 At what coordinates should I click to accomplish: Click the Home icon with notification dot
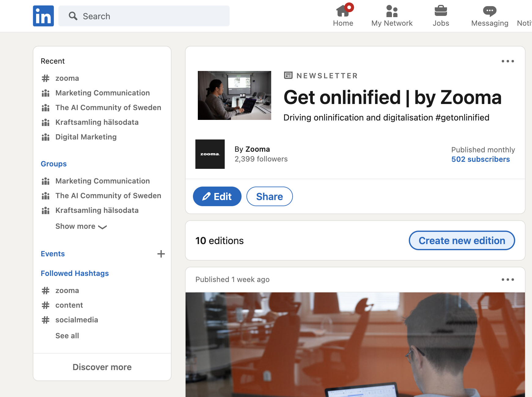(343, 12)
